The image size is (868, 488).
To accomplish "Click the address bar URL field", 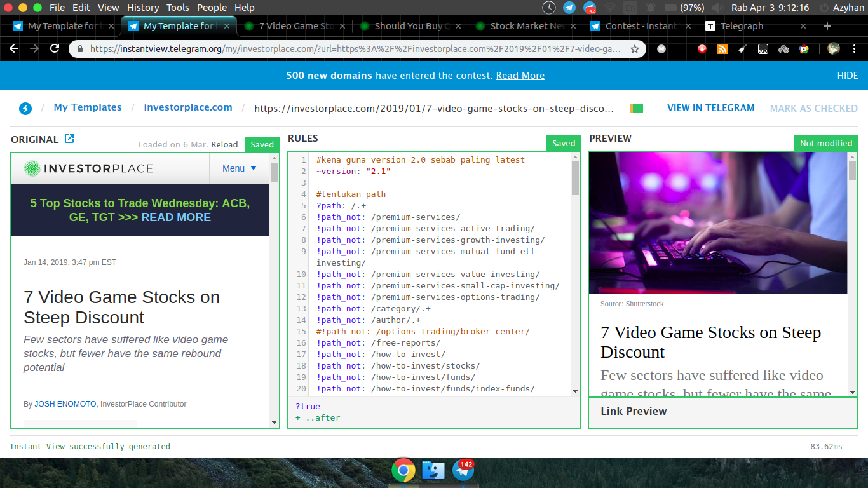I will tap(356, 49).
